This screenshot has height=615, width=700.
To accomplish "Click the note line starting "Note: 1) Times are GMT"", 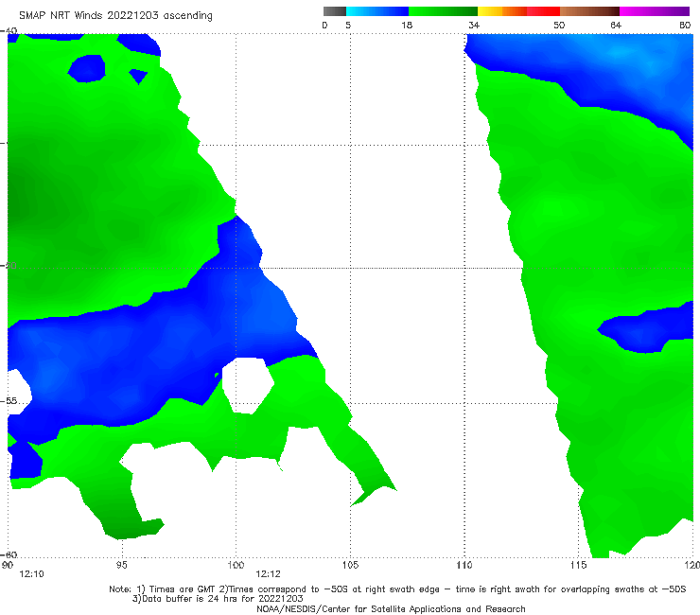I will click(x=397, y=589).
